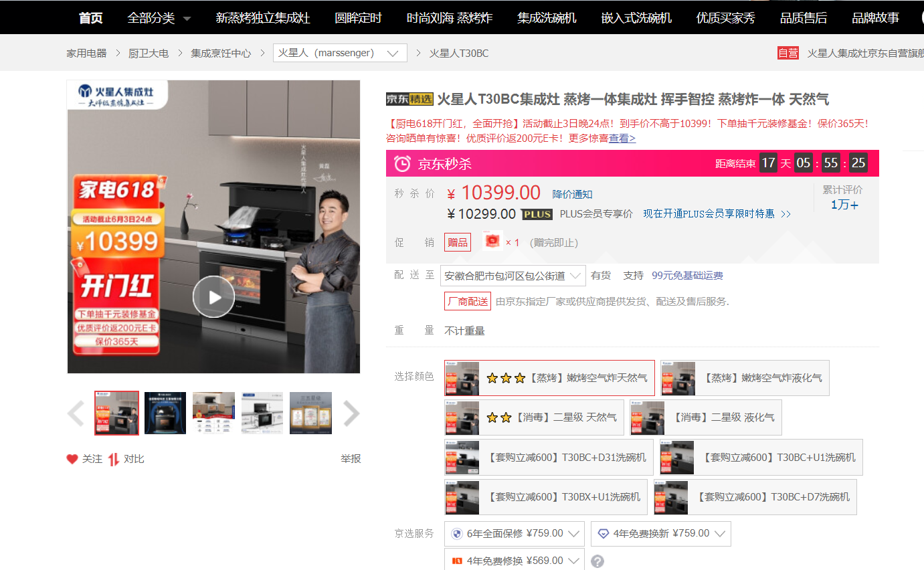Select fifth certificate thumbnail

point(310,413)
